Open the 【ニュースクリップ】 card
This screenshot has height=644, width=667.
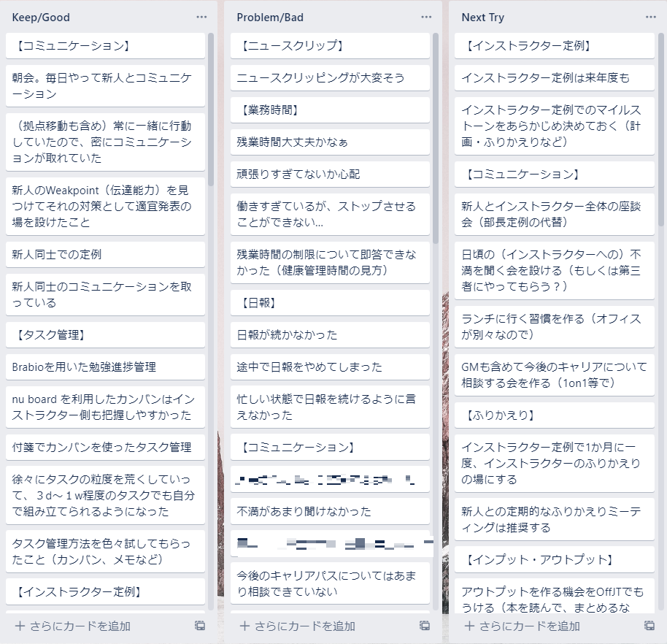[330, 45]
